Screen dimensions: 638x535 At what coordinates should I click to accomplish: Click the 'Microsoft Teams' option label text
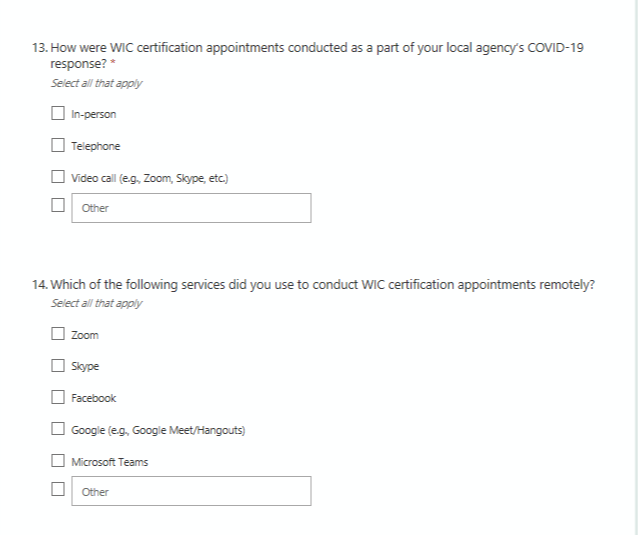[x=110, y=462]
